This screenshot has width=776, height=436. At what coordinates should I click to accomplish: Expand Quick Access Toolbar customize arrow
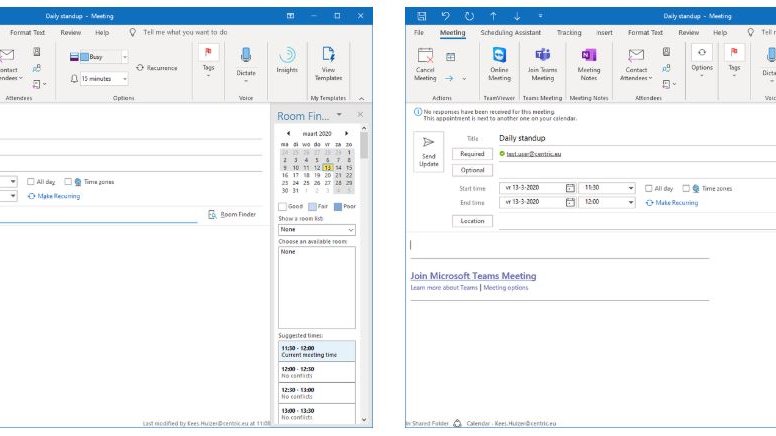click(x=540, y=16)
